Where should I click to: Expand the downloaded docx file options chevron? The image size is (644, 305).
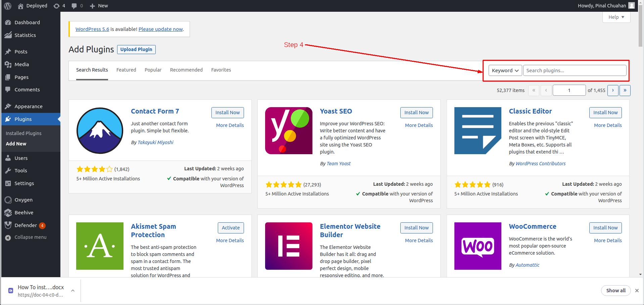coord(73,291)
